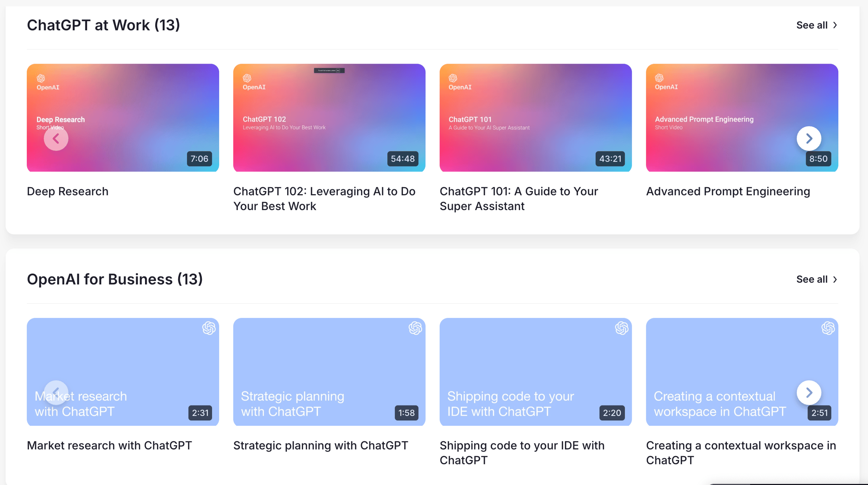The image size is (868, 485).
Task: Open the Advanced Prompt Engineering video thumbnail
Action: [742, 118]
